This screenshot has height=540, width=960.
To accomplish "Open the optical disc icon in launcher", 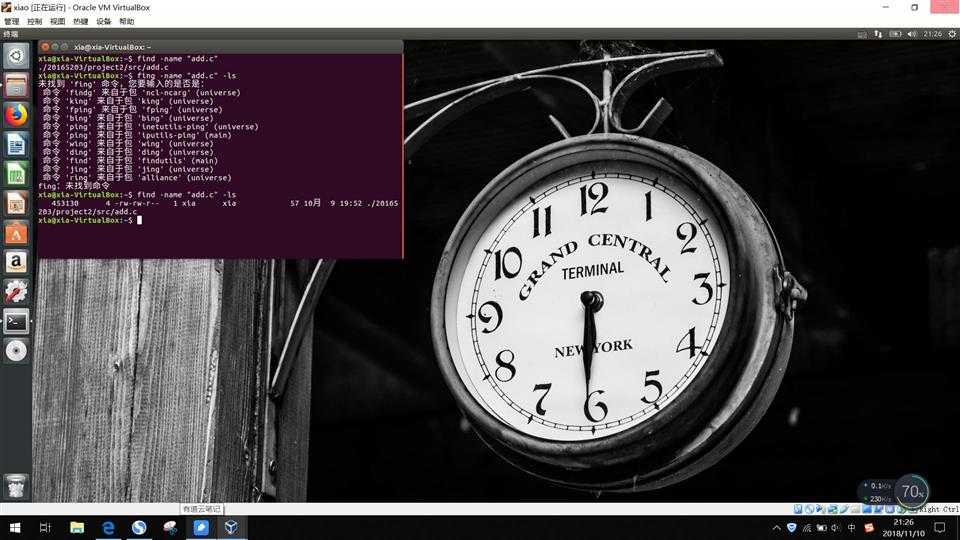I will coord(16,351).
